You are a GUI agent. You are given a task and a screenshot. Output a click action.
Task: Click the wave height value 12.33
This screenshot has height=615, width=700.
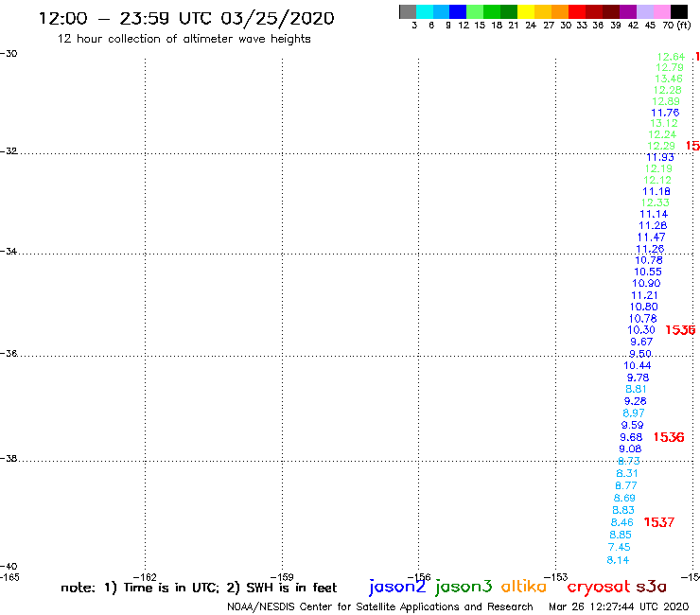point(655,202)
